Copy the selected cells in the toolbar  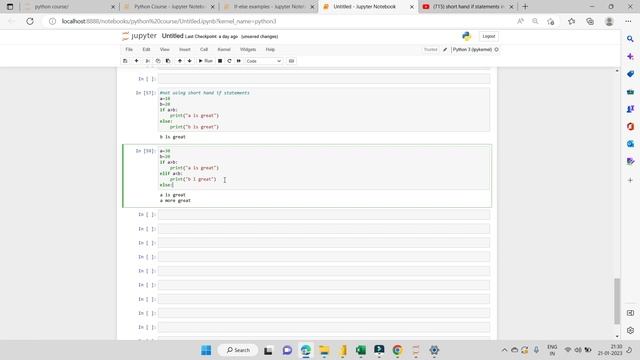[x=158, y=61]
